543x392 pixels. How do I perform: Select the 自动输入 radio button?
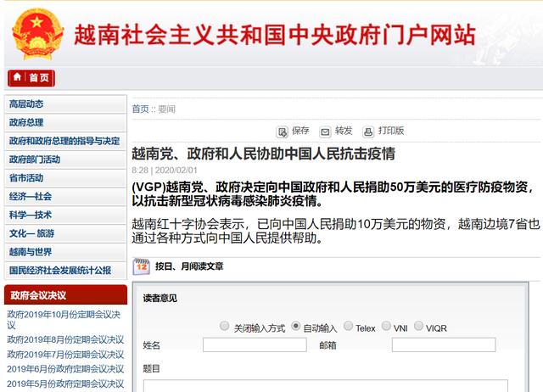(x=295, y=326)
